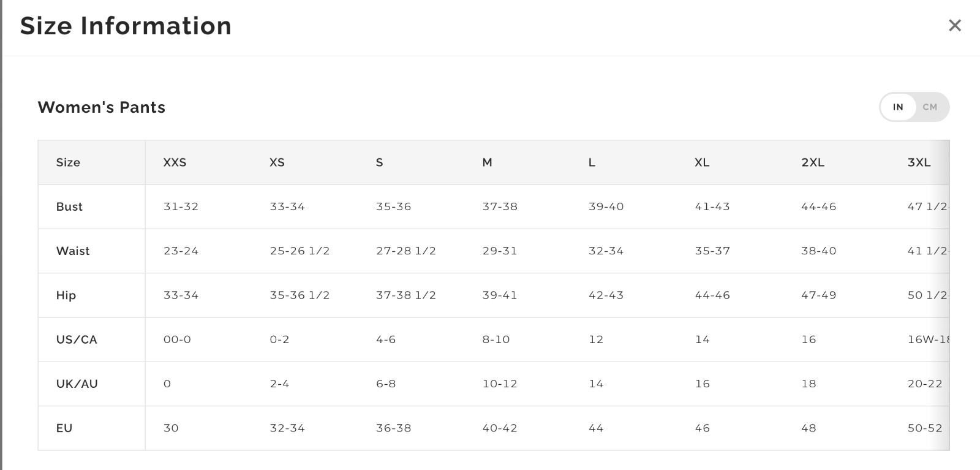This screenshot has width=980, height=470.
Task: Click the Women's Pants heading
Action: point(102,107)
